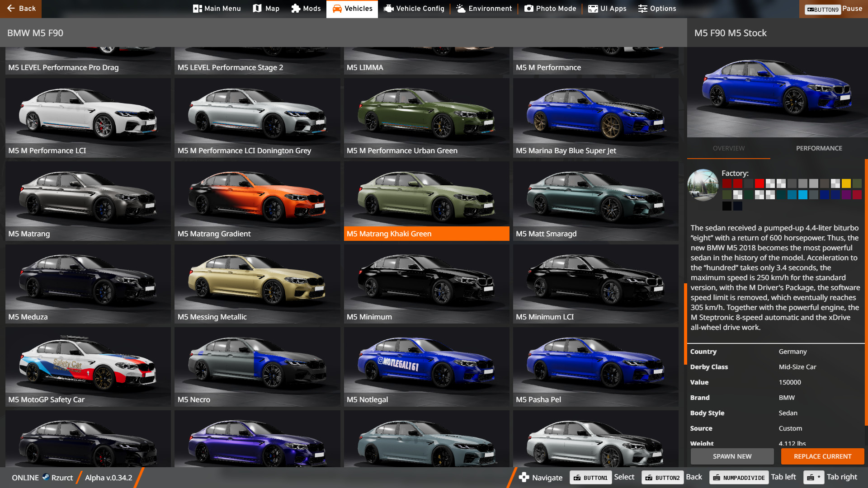Open Vehicle Config icon
This screenshot has height=488, width=868.
388,9
